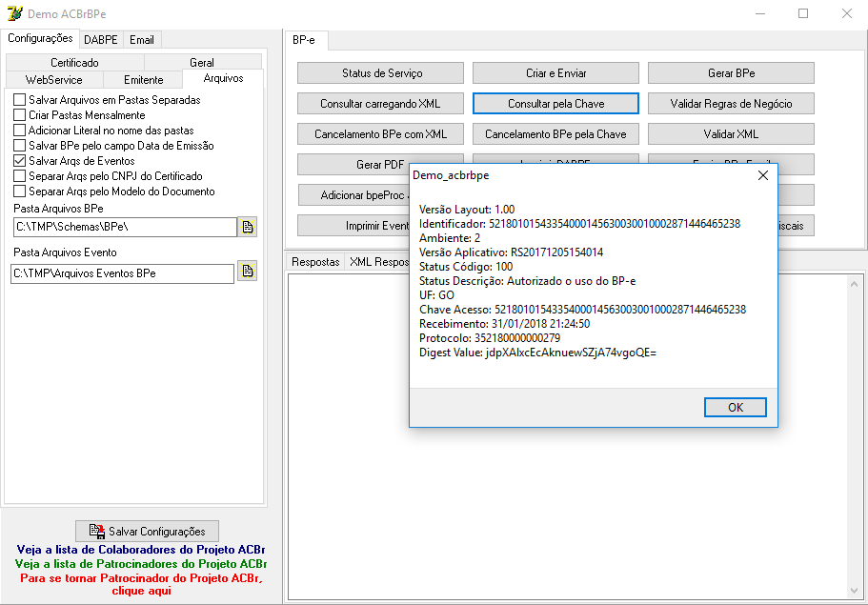
Task: Click the Criar e Enviar button
Action: [x=555, y=73]
